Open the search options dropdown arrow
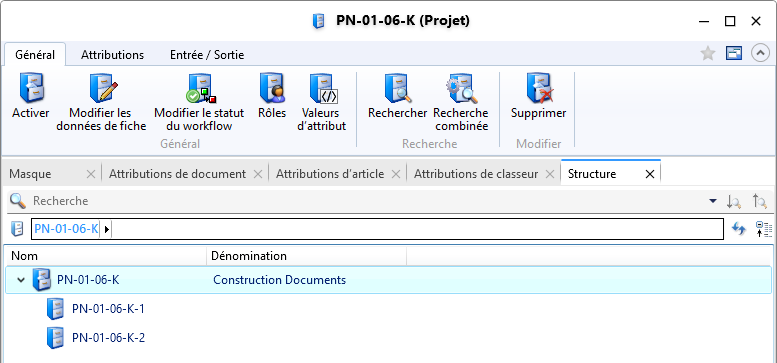 pos(713,201)
